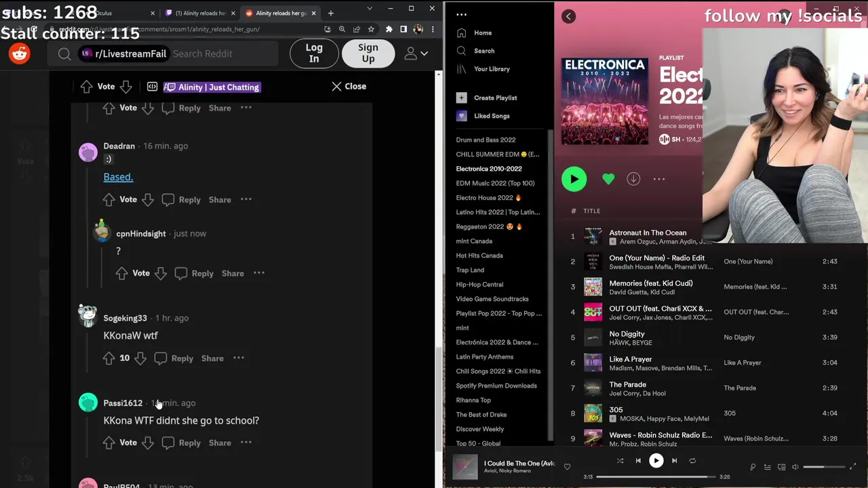Reply to Sogeking33's comment
This screenshot has width=868, height=488.
click(175, 359)
